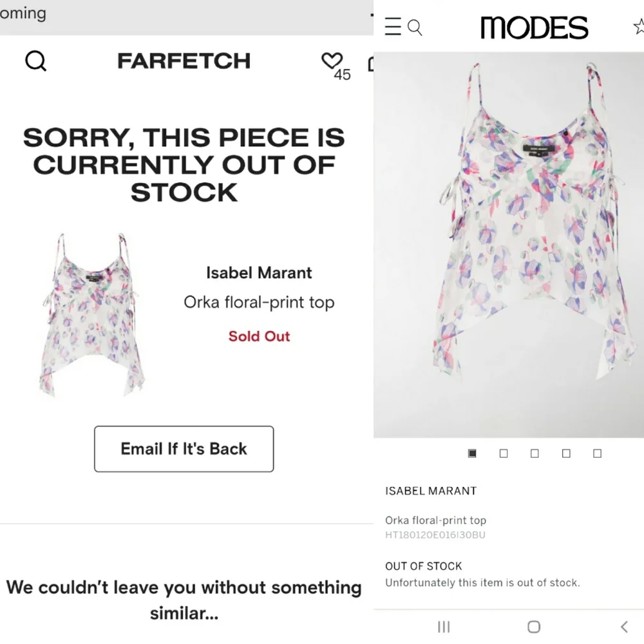This screenshot has height=644, width=644.
Task: Click the Email If It's Back button
Action: click(x=184, y=449)
